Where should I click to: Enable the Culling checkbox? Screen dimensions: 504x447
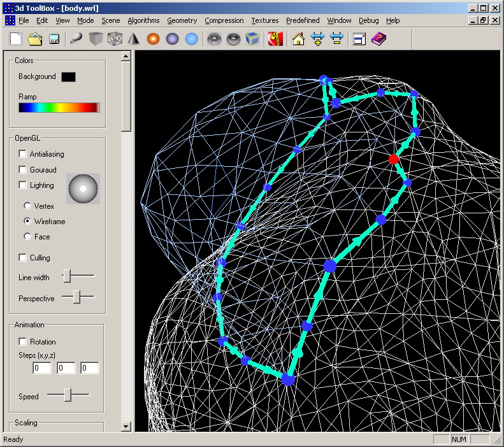tap(23, 258)
